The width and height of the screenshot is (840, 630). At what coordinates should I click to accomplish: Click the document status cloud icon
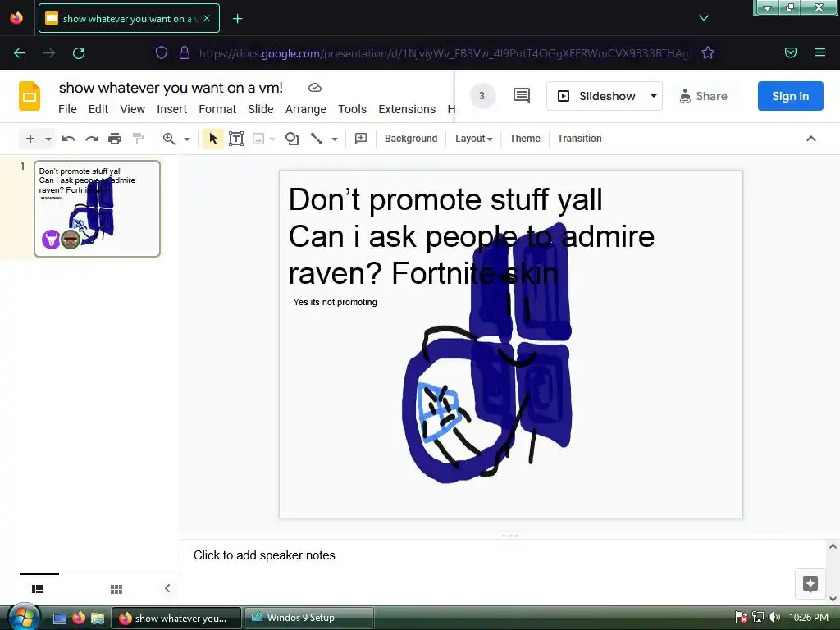315,87
